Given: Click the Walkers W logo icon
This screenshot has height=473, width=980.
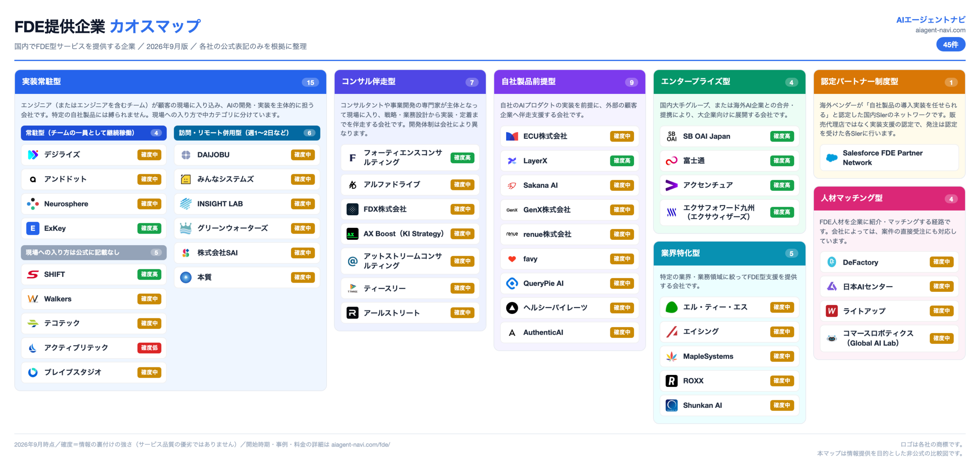Looking at the screenshot, I should [33, 299].
